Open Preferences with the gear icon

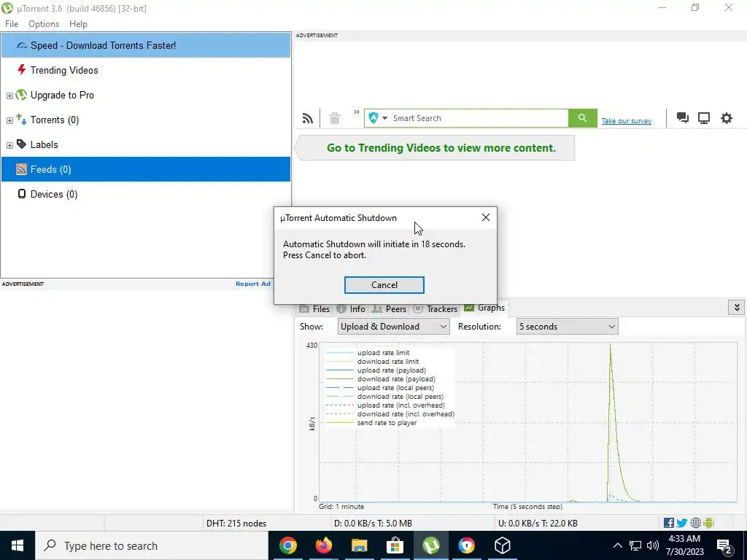726,118
